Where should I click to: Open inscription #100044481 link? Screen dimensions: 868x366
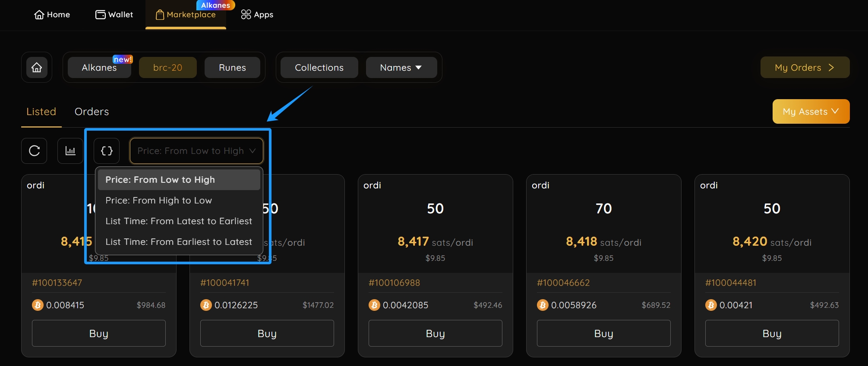[x=730, y=283]
